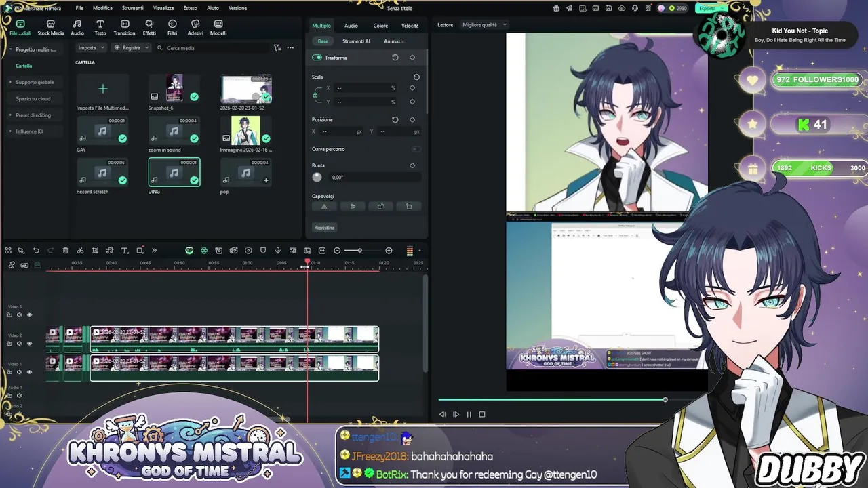
Task: Toggle the Trasforma switch
Action: coord(317,58)
